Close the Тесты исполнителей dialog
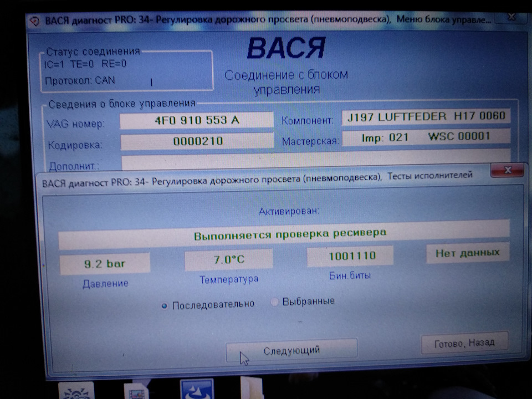Viewport: 532px width, 399px height. pos(507,170)
